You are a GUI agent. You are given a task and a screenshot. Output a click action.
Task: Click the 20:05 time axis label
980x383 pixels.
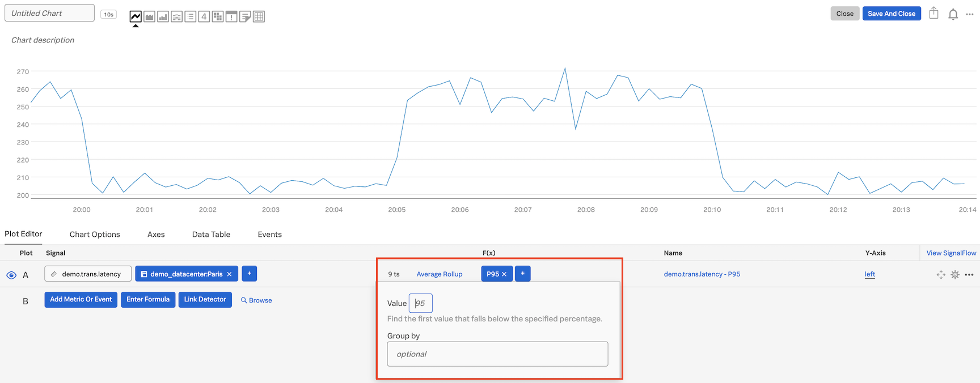pyautogui.click(x=397, y=210)
